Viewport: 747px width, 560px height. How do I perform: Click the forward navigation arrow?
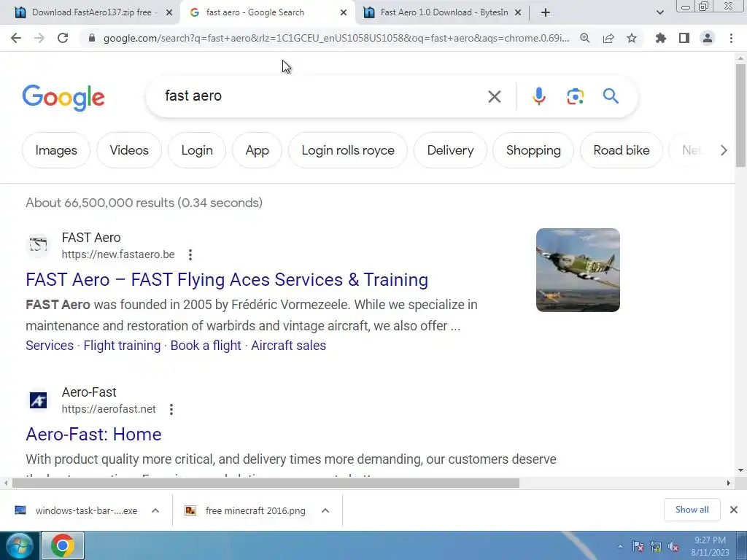tap(39, 38)
